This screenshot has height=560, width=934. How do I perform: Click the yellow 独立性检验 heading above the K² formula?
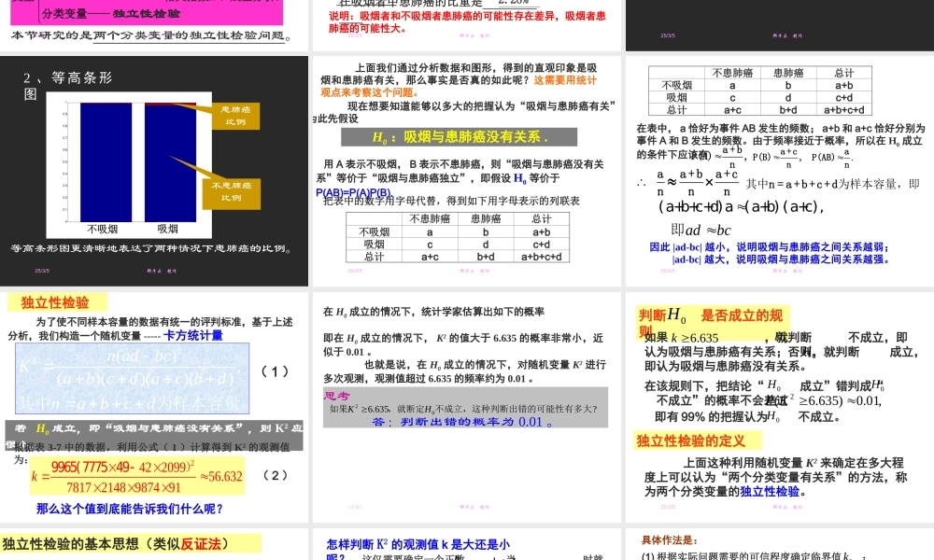(x=56, y=302)
